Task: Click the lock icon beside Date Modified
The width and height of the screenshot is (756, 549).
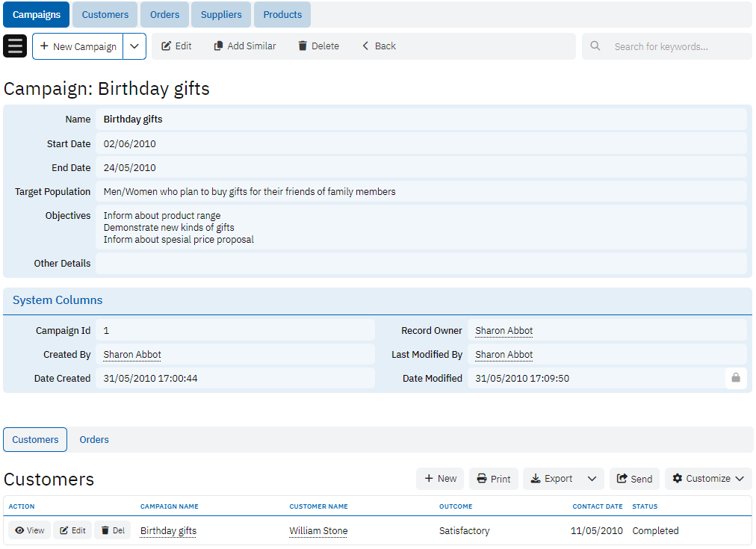Action: click(x=735, y=379)
